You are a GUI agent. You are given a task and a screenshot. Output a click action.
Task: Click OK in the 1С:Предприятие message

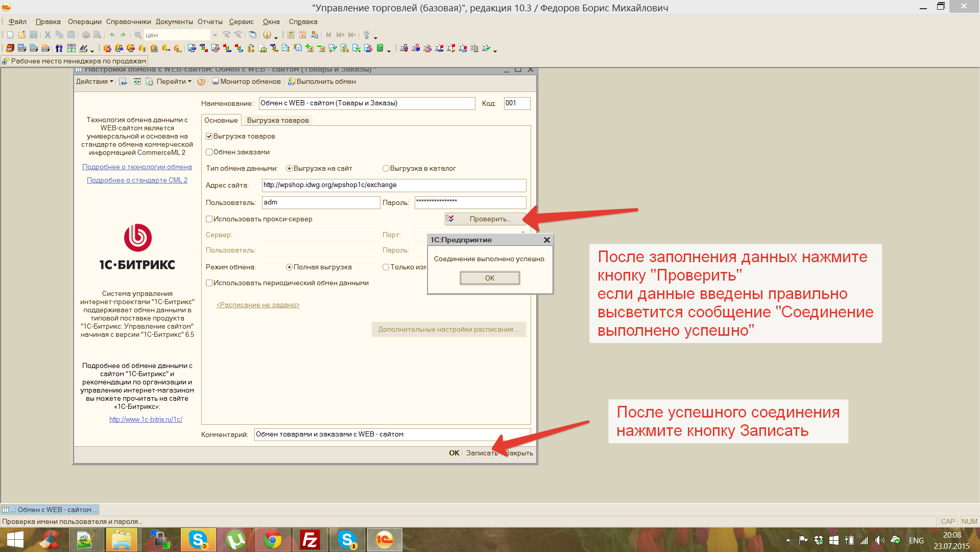(490, 278)
